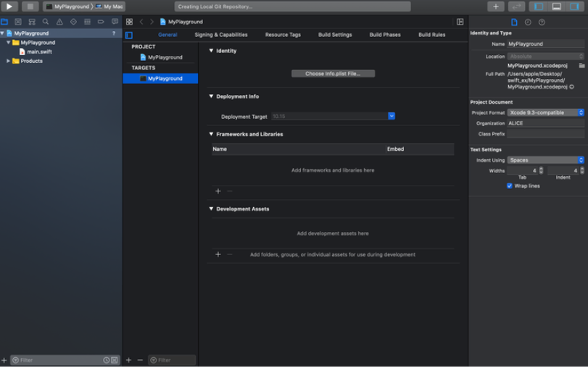Show the Source Control navigator

click(x=18, y=22)
